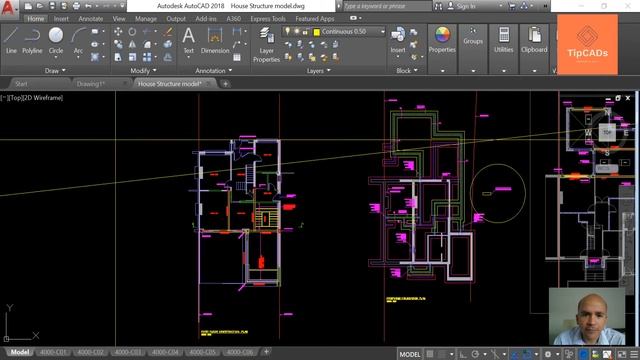
Task: Switch to the Drawing1 file tab
Action: coord(91,84)
